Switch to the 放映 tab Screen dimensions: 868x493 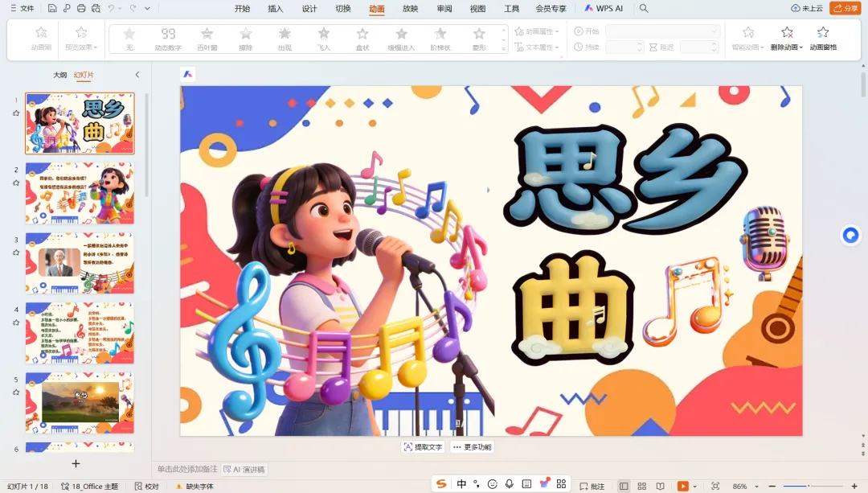pyautogui.click(x=410, y=8)
